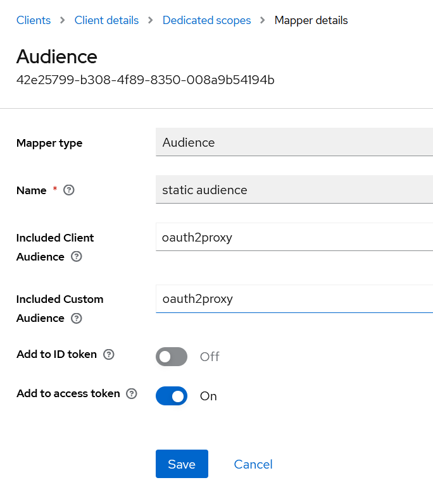Click Mapper details in the breadcrumb
Image resolution: width=433 pixels, height=504 pixels.
point(311,20)
